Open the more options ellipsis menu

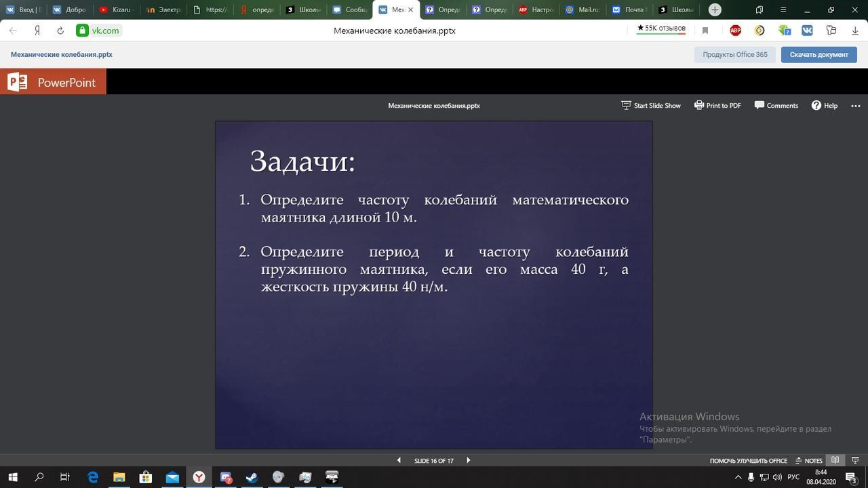coord(855,105)
